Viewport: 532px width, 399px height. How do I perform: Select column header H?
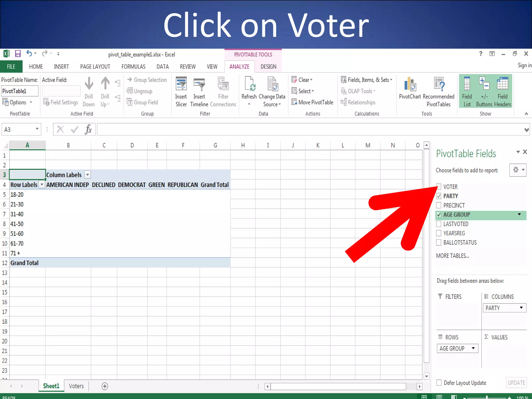tap(243, 145)
